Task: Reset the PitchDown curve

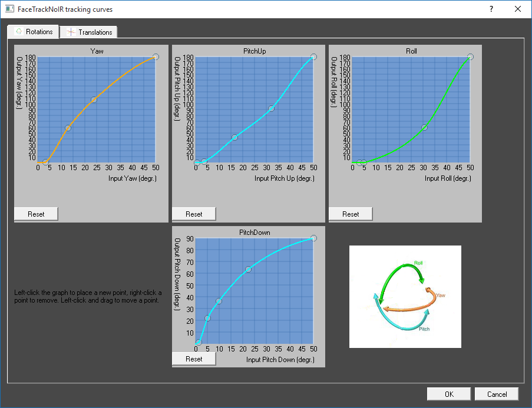Action: pyautogui.click(x=194, y=359)
